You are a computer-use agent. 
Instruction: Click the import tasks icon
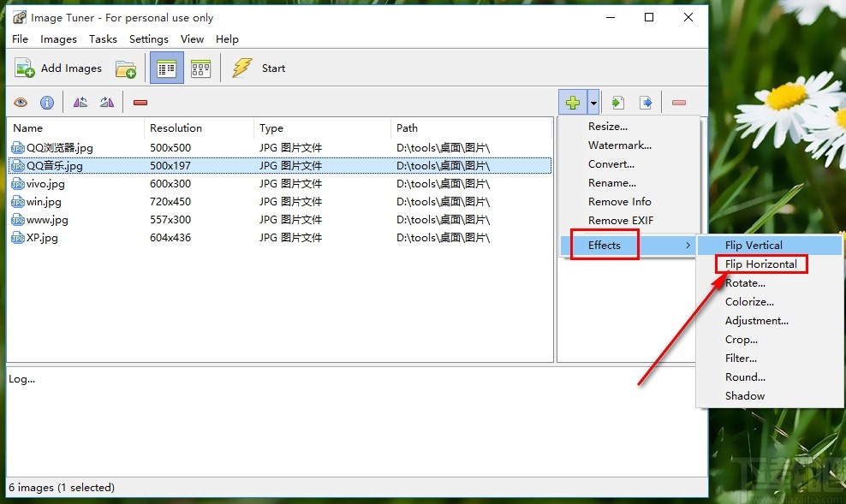(x=618, y=103)
